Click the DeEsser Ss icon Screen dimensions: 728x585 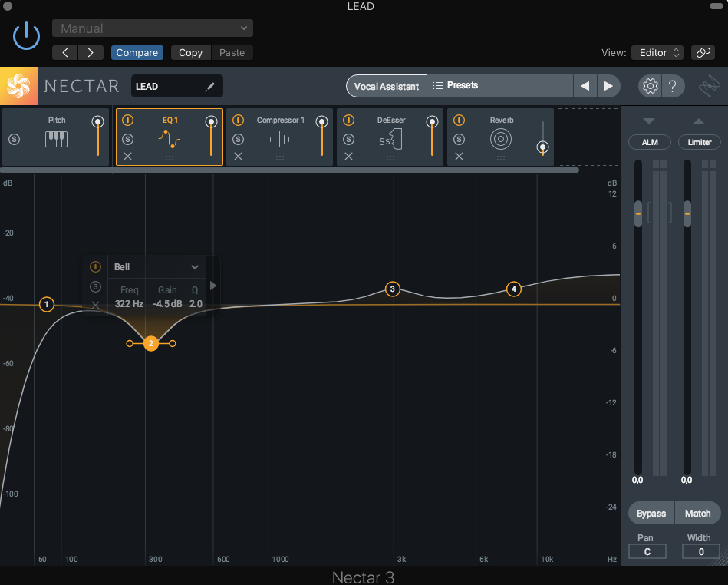[390, 139]
